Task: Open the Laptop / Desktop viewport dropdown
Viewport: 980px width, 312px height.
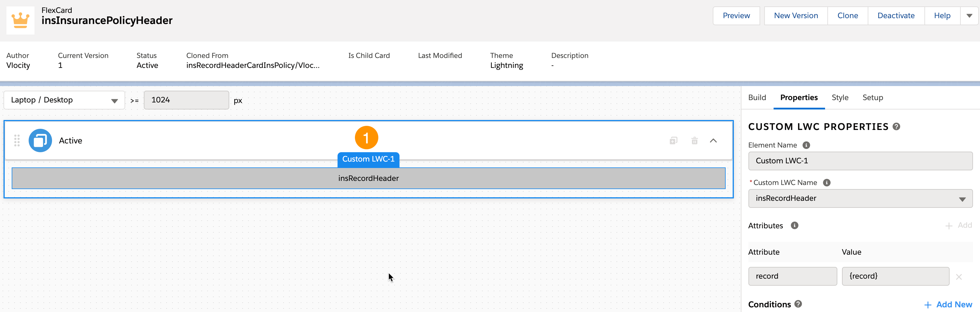Action: (64, 100)
